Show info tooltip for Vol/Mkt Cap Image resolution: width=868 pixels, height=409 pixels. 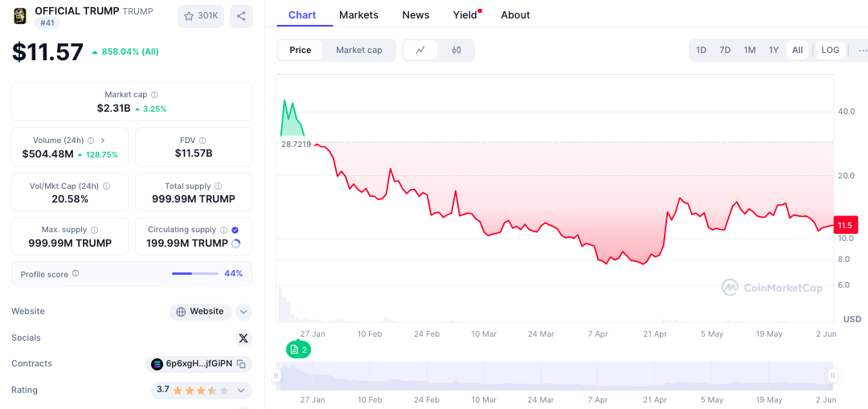pos(106,186)
